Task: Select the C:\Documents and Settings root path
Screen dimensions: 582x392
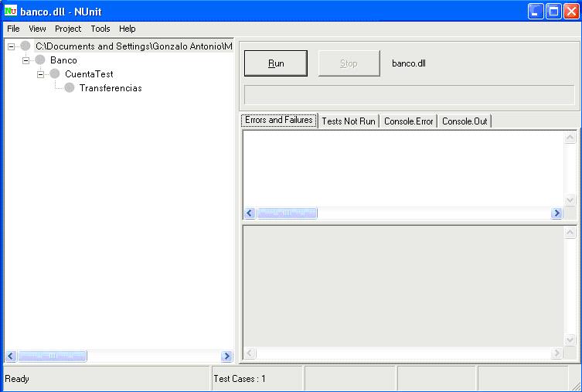Action: point(134,46)
